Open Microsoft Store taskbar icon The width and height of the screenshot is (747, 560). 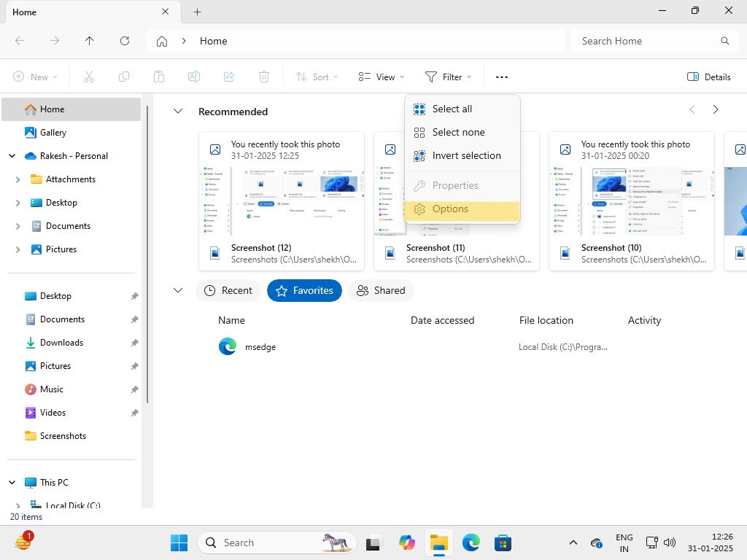(503, 542)
